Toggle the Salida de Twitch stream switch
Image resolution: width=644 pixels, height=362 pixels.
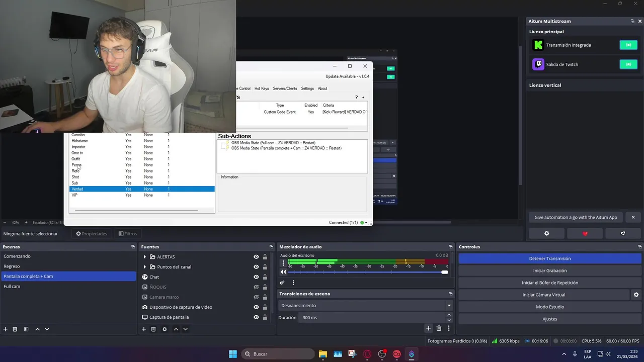point(628,64)
